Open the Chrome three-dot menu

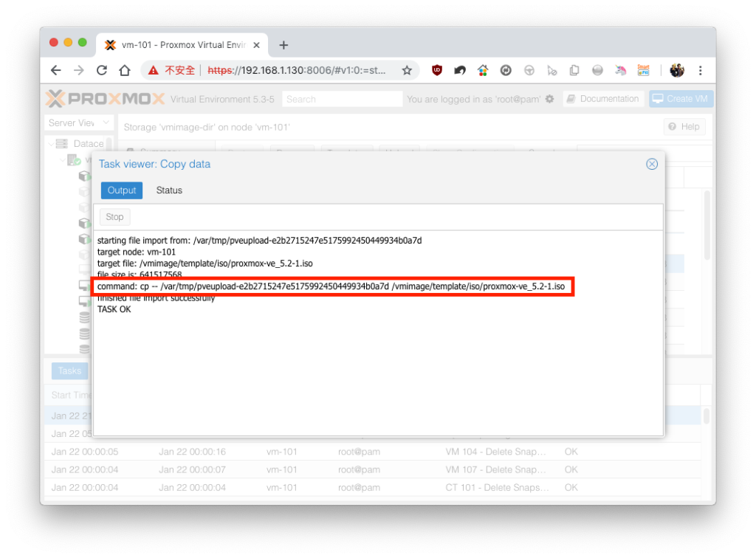(701, 70)
